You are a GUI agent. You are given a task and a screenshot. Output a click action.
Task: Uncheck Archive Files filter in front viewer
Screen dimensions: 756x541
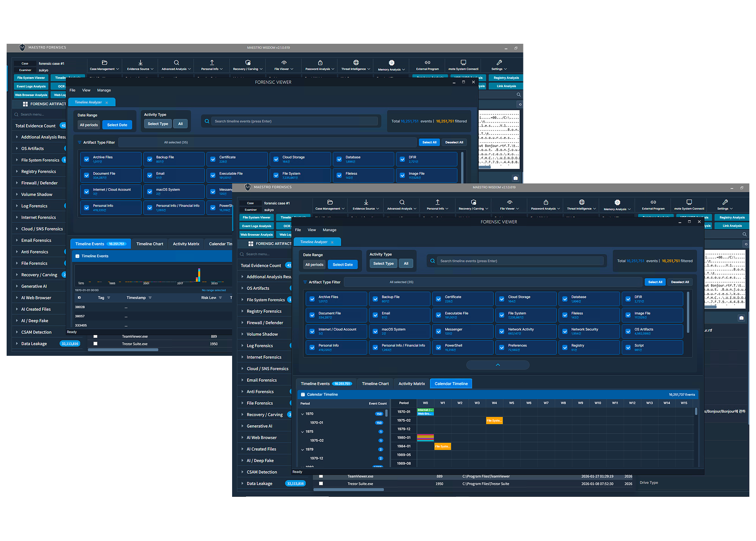pyautogui.click(x=312, y=299)
